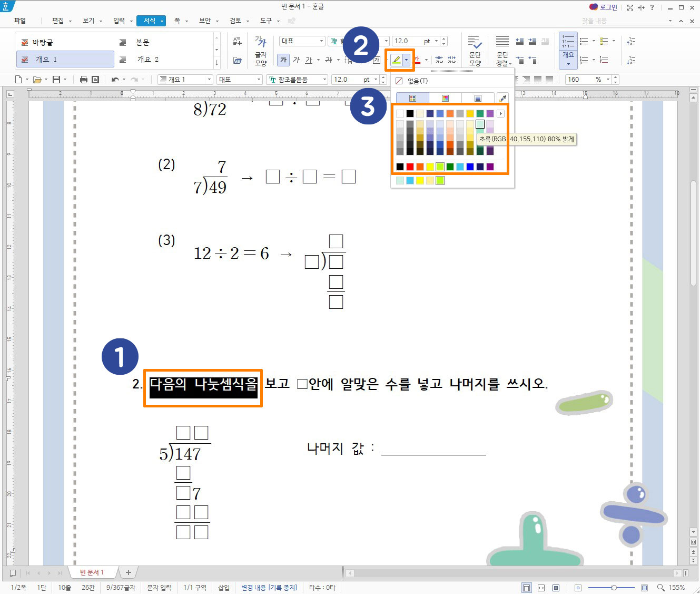This screenshot has width=700, height=594.
Task: Add a new document tab with plus
Action: pyautogui.click(x=128, y=572)
